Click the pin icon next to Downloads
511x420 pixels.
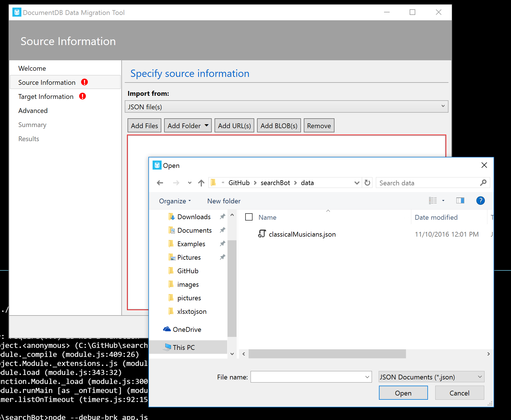222,216
